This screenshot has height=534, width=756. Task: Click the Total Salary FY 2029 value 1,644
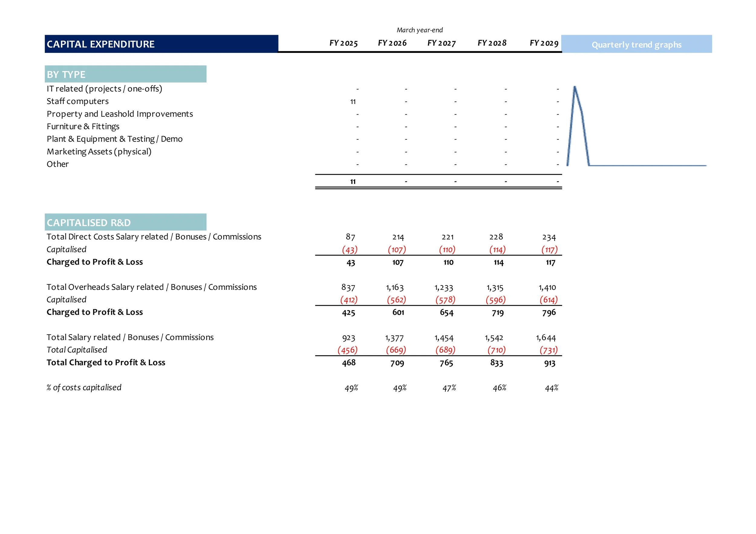pos(546,338)
